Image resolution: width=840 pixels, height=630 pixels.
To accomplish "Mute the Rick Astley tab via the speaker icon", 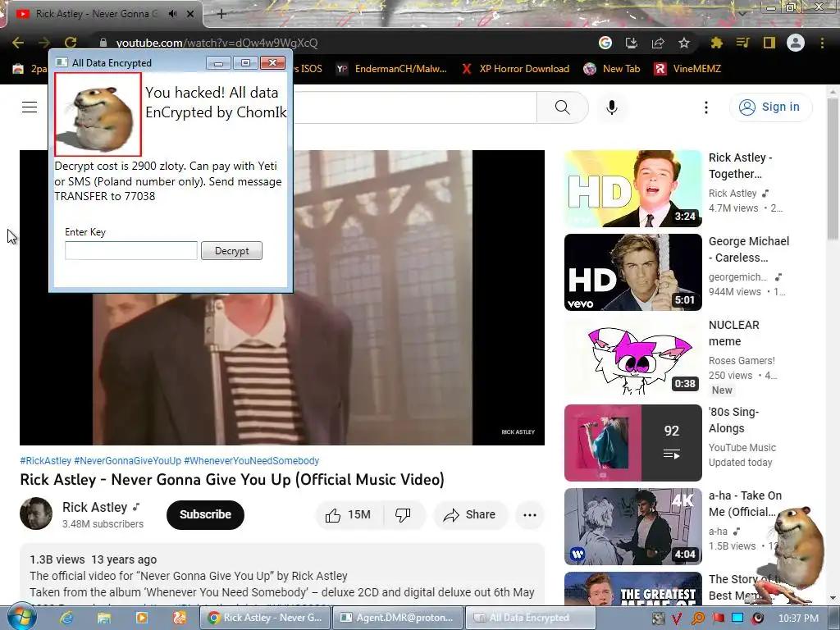I will tap(172, 14).
